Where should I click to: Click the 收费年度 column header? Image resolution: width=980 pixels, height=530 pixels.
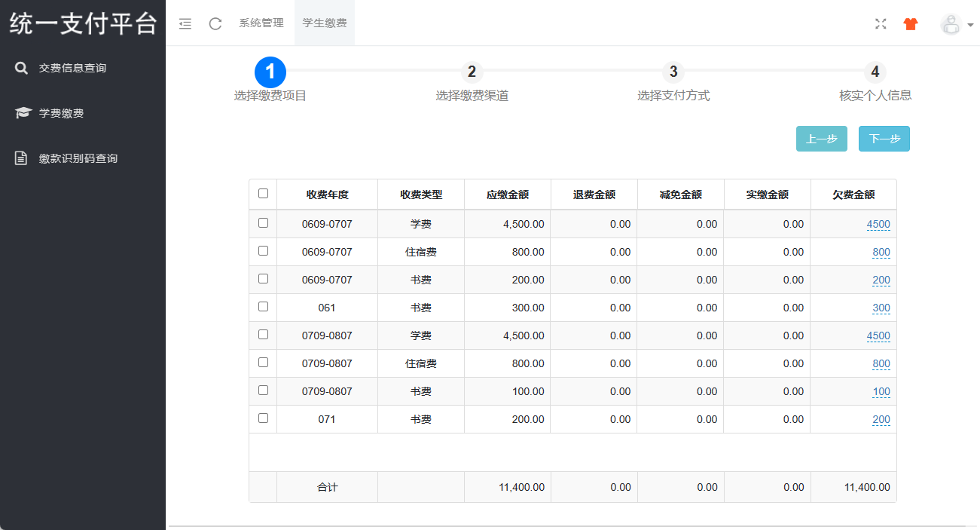click(327, 195)
